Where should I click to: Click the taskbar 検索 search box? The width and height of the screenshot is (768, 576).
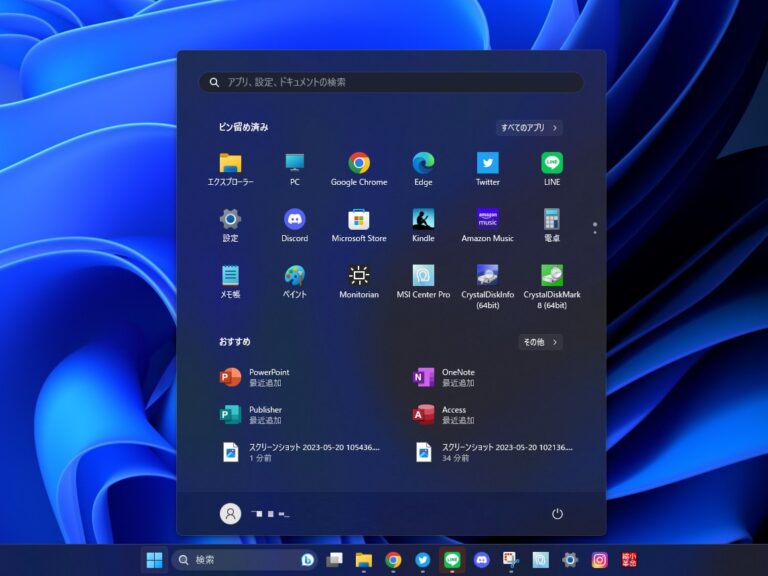pos(244,560)
